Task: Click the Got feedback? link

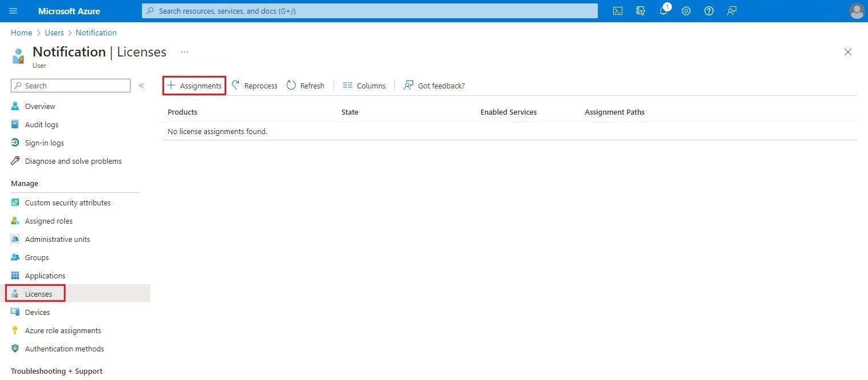Action: click(x=434, y=85)
